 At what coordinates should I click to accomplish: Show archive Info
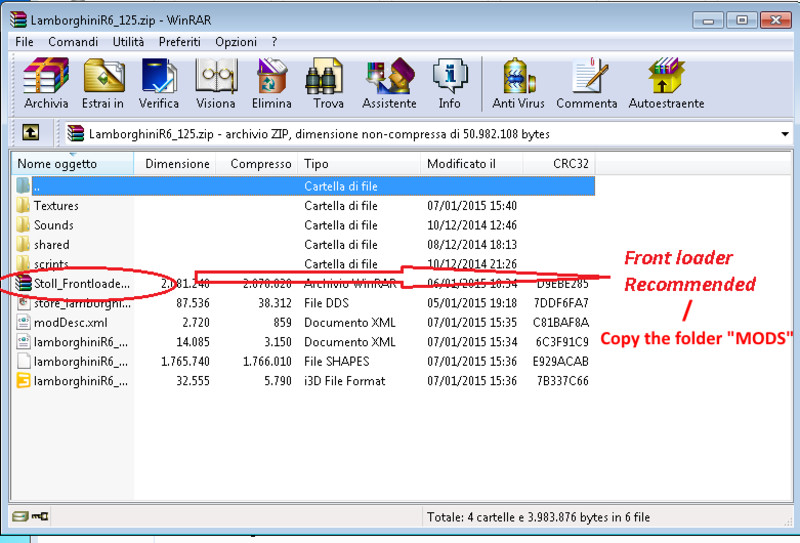click(450, 84)
